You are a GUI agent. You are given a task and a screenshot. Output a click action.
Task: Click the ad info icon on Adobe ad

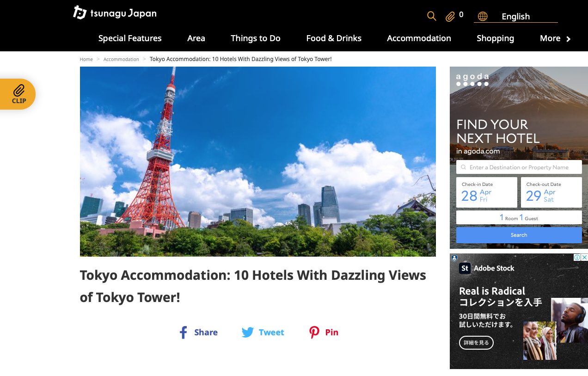[577, 258]
